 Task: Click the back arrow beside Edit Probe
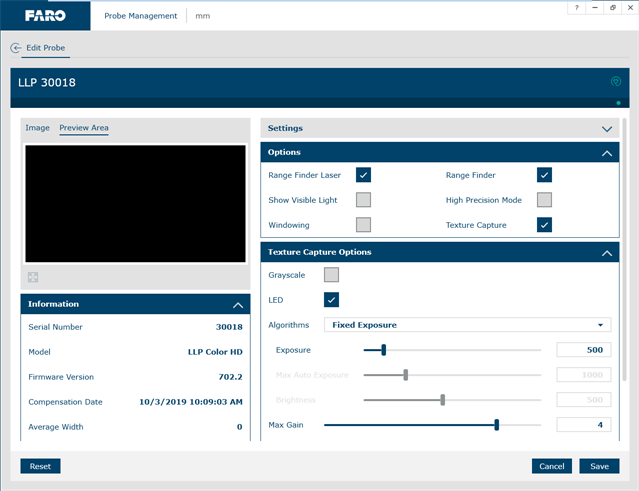click(15, 48)
